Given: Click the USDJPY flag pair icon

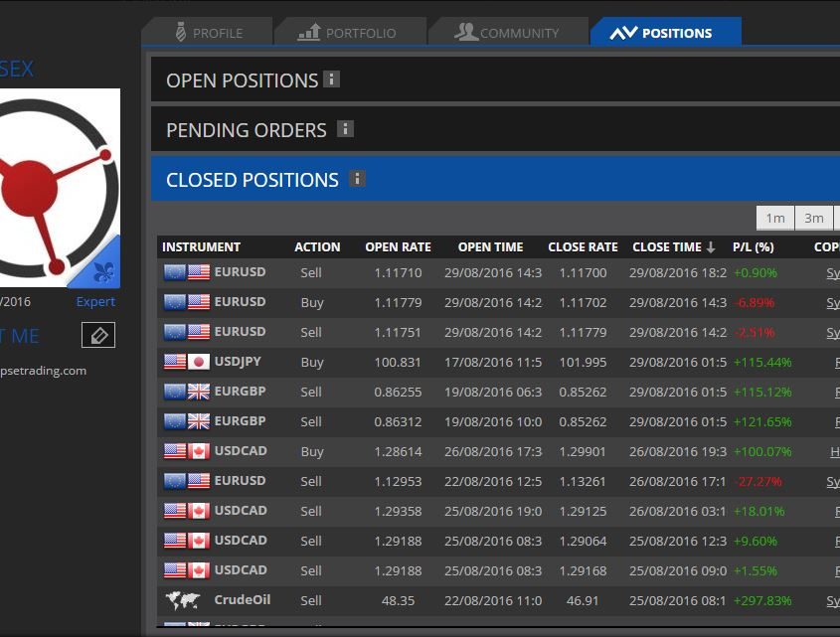Looking at the screenshot, I should coord(186,362).
